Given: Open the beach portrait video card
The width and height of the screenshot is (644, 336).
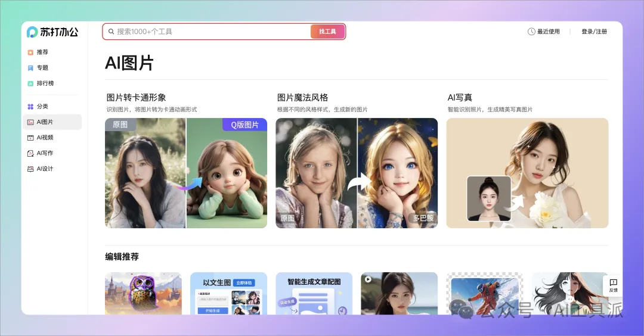Looking at the screenshot, I should [x=399, y=293].
